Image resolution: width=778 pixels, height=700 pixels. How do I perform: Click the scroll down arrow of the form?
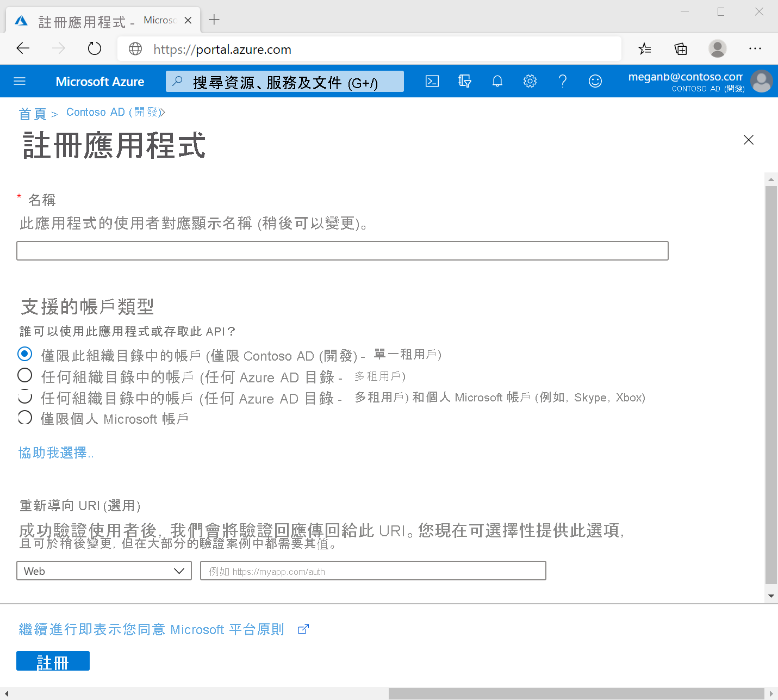pyautogui.click(x=771, y=596)
